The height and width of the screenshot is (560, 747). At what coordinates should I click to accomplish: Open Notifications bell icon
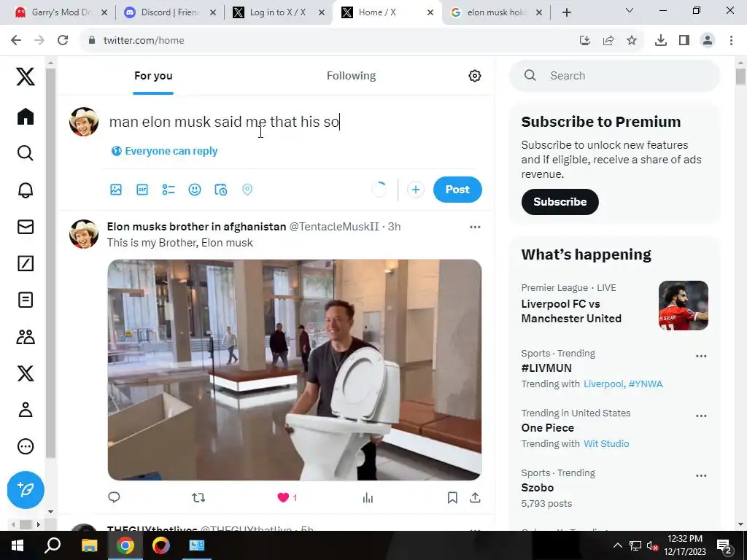[26, 190]
